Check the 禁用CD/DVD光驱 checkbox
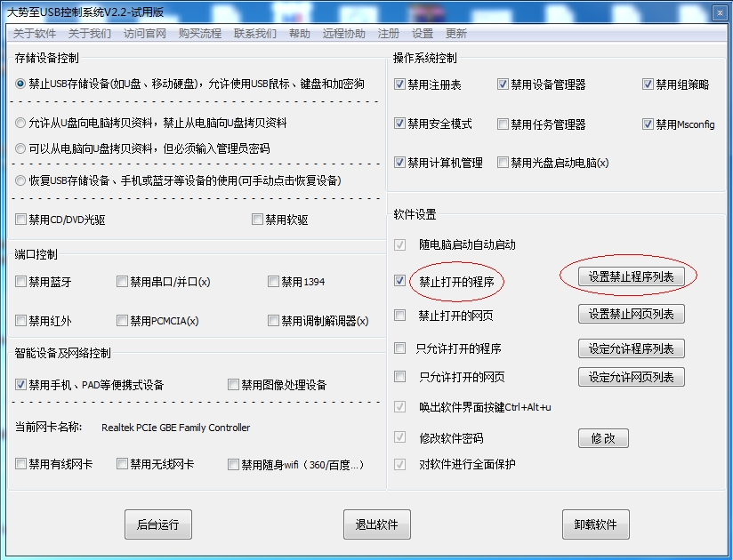Screen dimensions: 733x560 (20, 219)
